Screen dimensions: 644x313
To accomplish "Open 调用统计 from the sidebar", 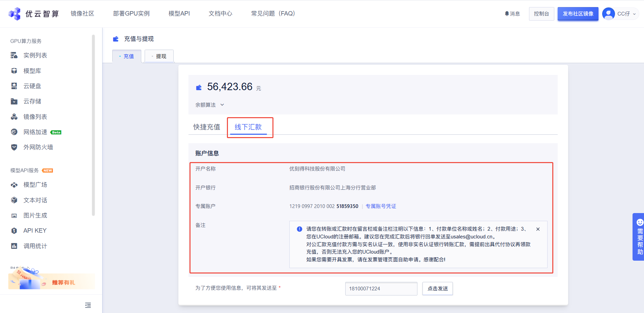I will click(x=35, y=246).
